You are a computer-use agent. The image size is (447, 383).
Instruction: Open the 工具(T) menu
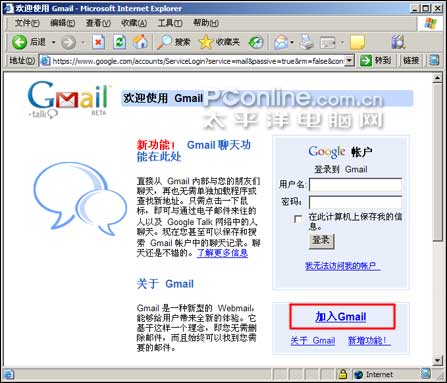tap(170, 23)
